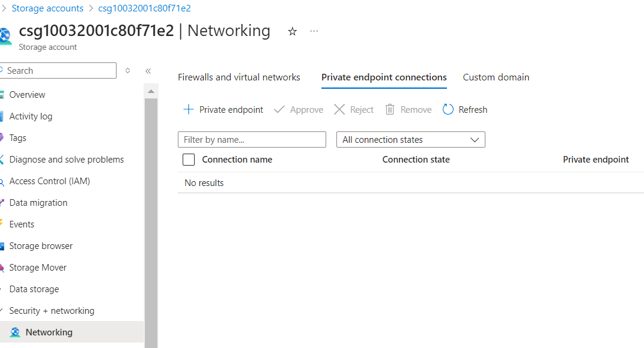The height and width of the screenshot is (348, 644).
Task: Expand the Data storage section
Action: 34,289
